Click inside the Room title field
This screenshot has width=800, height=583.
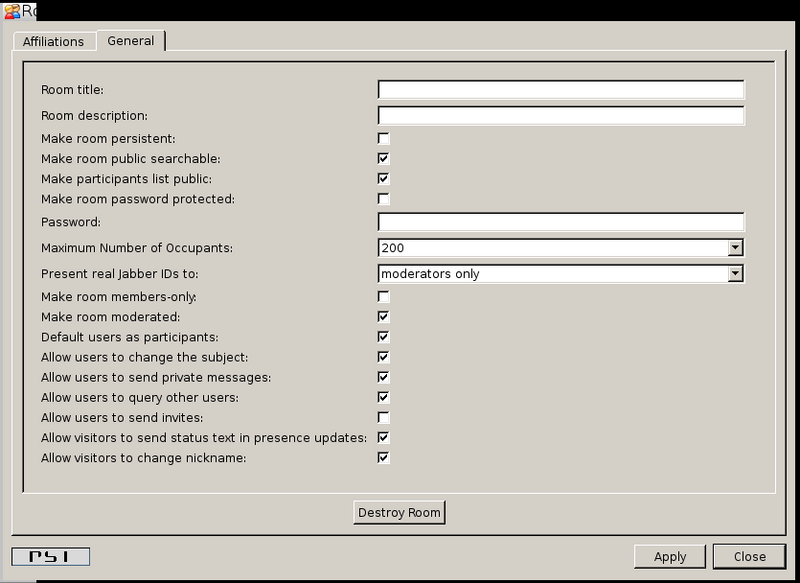click(560, 89)
